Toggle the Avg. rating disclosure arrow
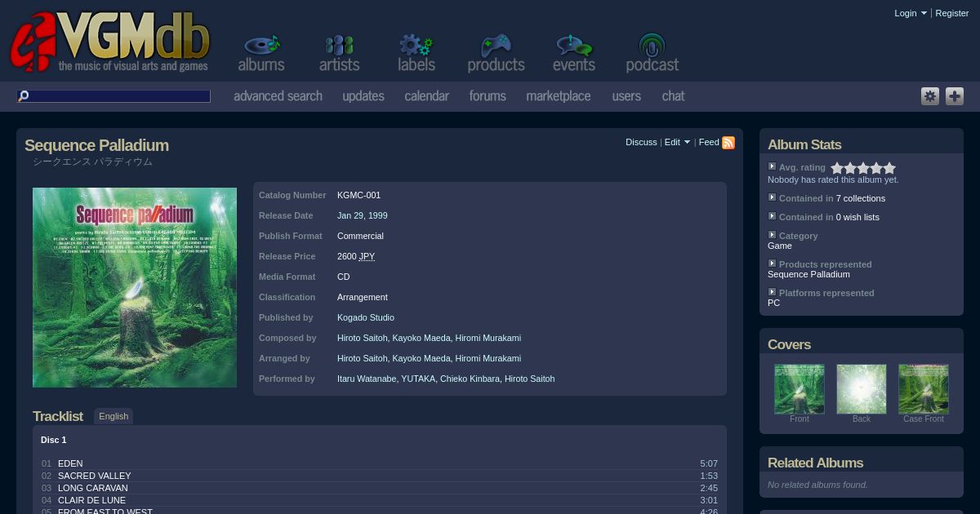The width and height of the screenshot is (980, 514). click(x=772, y=166)
